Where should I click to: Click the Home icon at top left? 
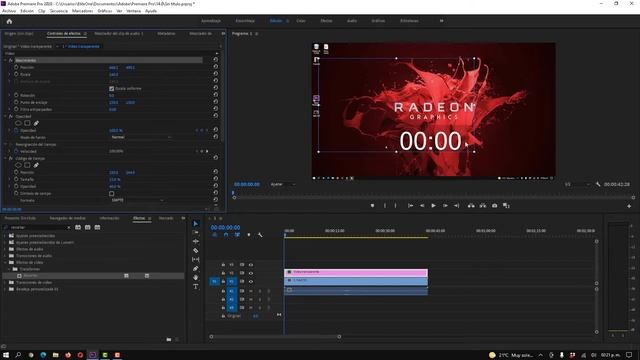click(9, 21)
